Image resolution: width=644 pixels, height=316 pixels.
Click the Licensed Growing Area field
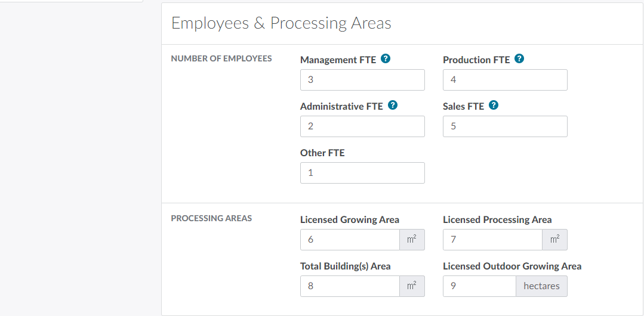coord(350,240)
